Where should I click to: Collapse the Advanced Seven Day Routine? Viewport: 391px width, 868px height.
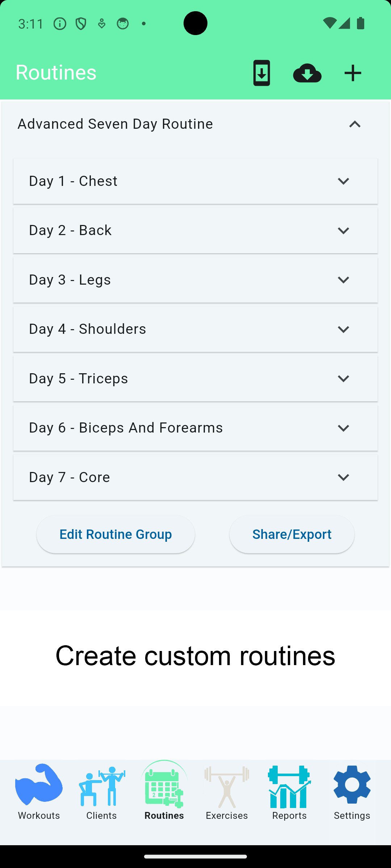coord(355,124)
